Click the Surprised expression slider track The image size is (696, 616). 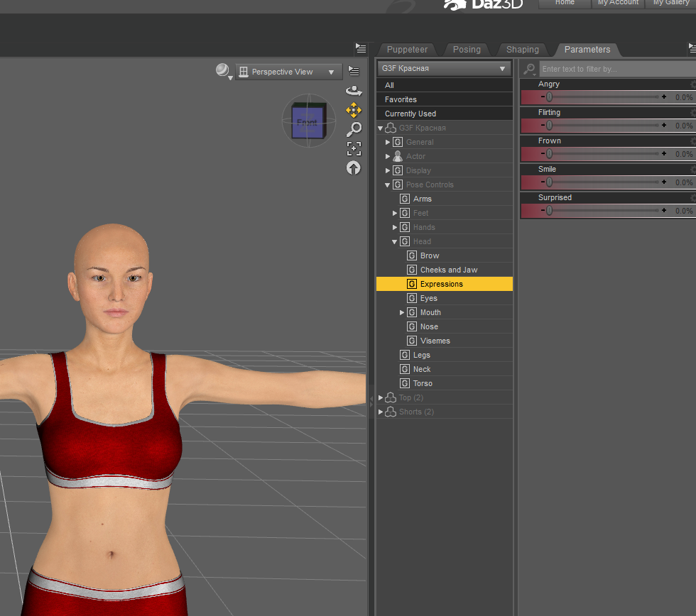click(x=603, y=210)
